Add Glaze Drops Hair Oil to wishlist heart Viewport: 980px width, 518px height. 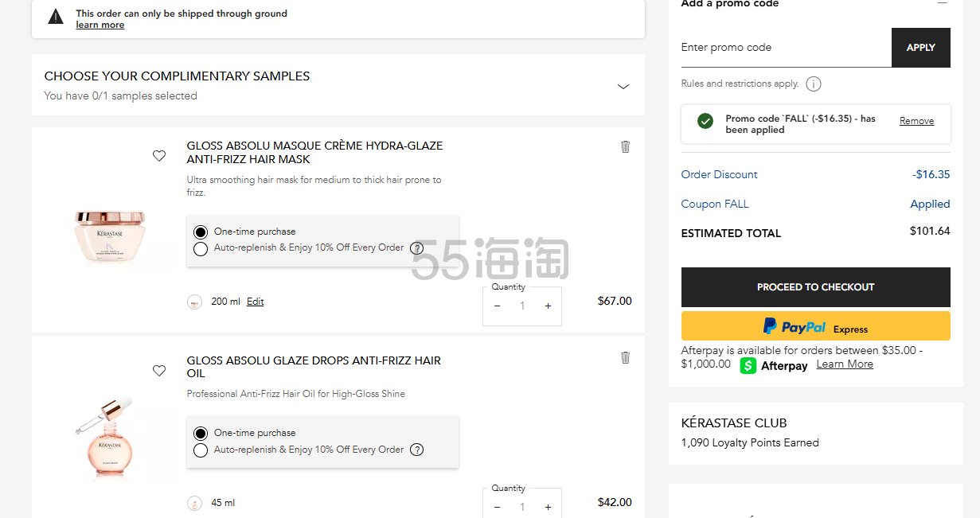159,371
